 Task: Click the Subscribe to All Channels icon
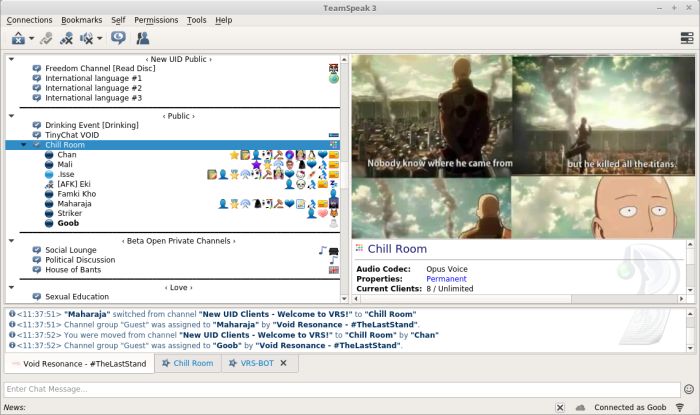point(46,39)
